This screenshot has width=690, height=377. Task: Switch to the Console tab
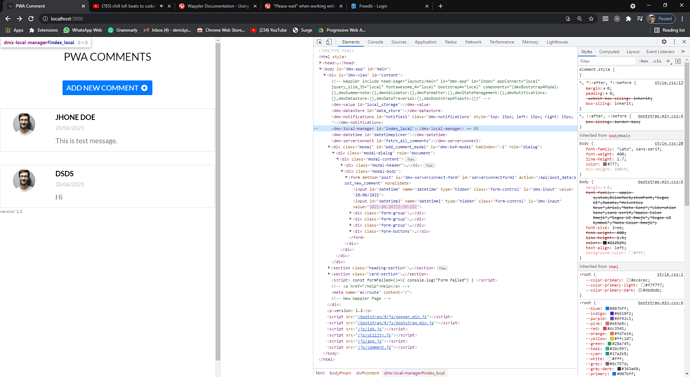(375, 42)
